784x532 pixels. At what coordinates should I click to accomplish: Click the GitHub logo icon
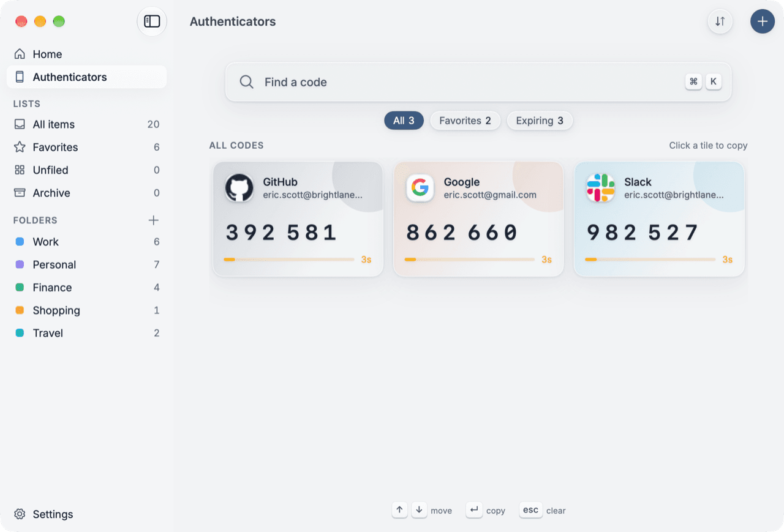point(239,188)
